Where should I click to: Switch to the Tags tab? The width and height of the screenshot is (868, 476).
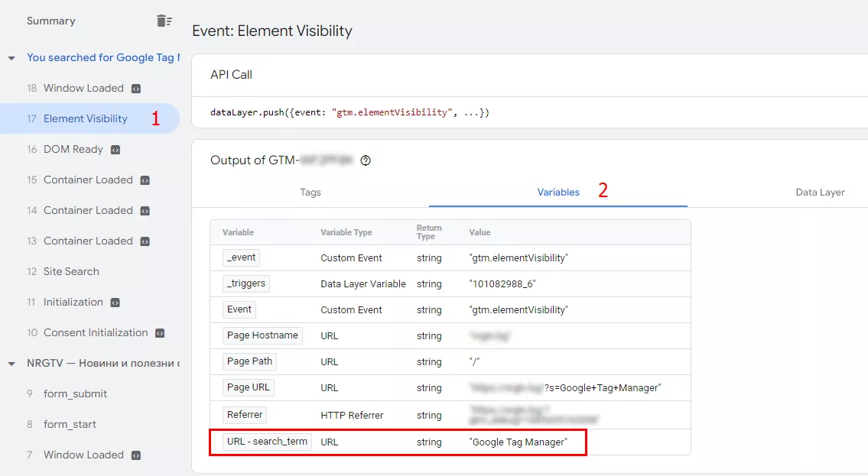[x=310, y=193]
